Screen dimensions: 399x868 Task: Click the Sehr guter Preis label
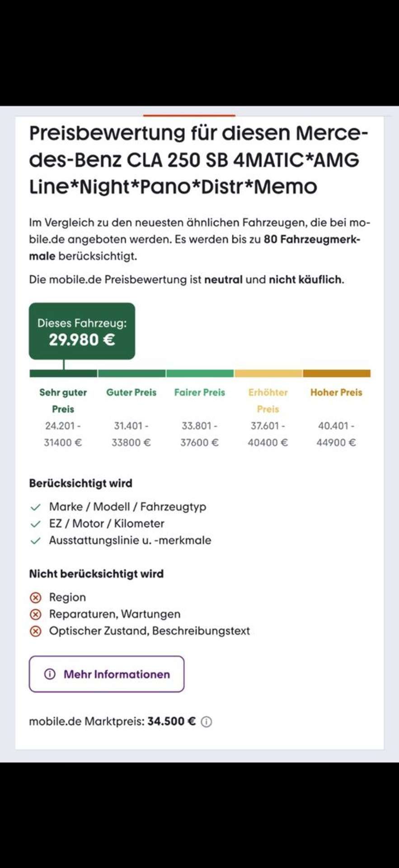click(63, 401)
